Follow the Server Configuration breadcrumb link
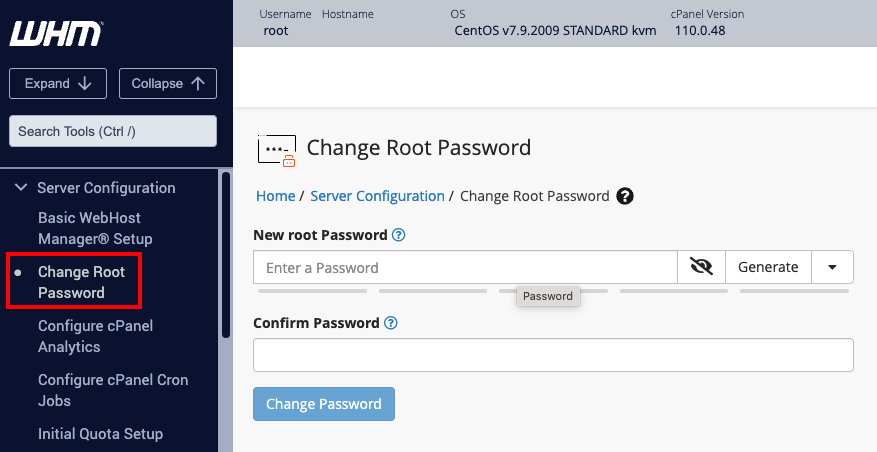 (377, 196)
